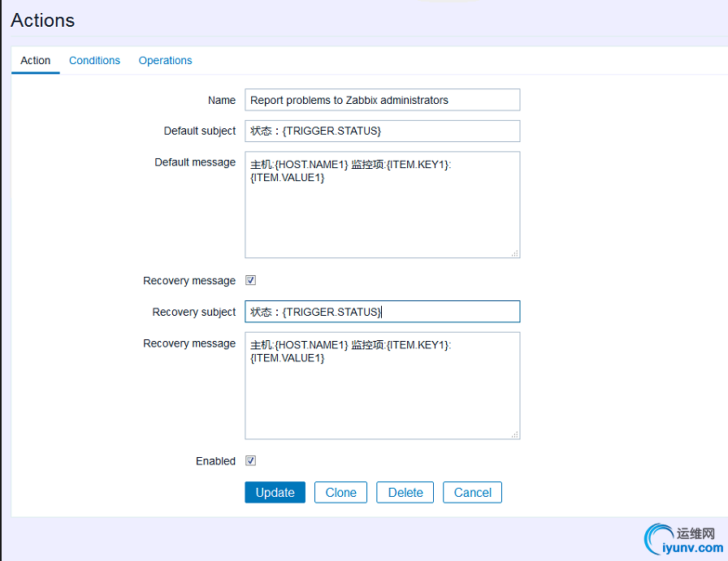This screenshot has width=728, height=561.
Task: Click the Enabled label text
Action: 215,461
